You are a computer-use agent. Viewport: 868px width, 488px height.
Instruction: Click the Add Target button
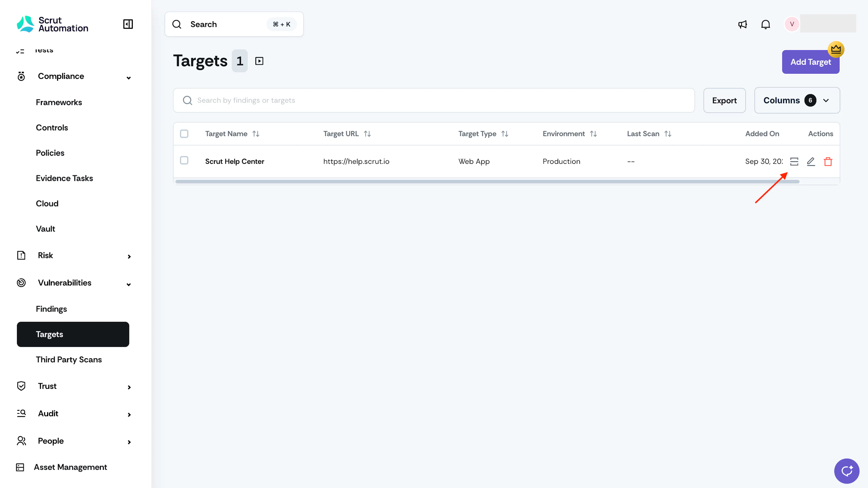coord(811,62)
